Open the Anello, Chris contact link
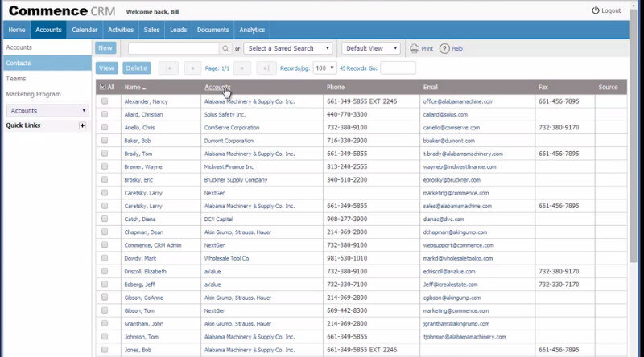This screenshot has height=357, width=644. pyautogui.click(x=138, y=128)
